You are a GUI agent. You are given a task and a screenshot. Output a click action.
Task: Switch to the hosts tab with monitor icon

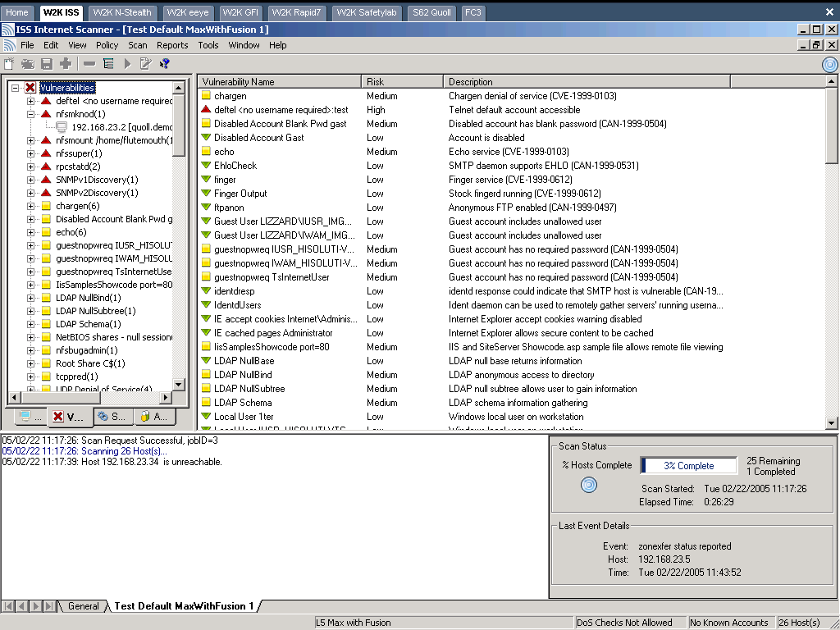(29, 416)
